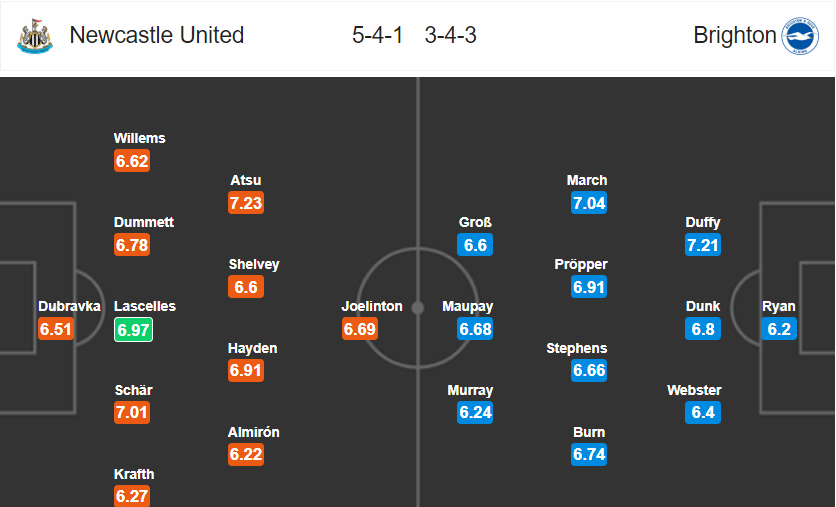Open the Brighton team name link
This screenshot has width=836, height=507.
point(734,36)
